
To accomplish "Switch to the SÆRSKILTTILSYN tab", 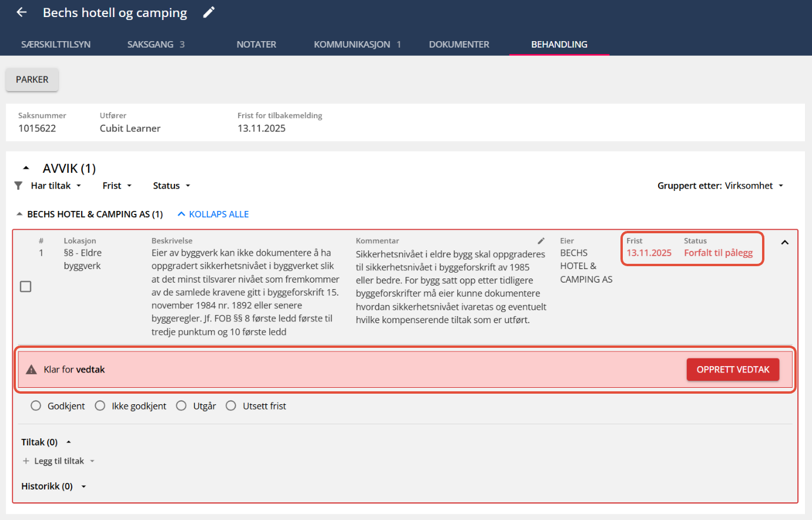I will point(56,45).
